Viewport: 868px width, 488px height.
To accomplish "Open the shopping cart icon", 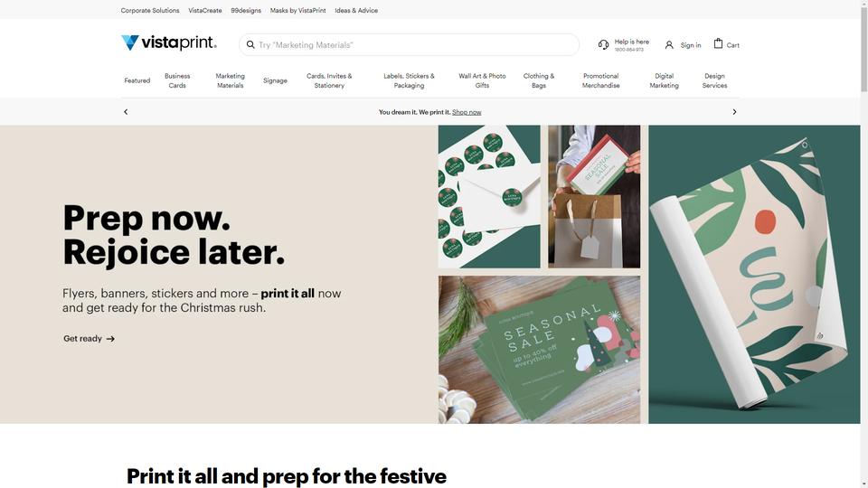I will [718, 43].
